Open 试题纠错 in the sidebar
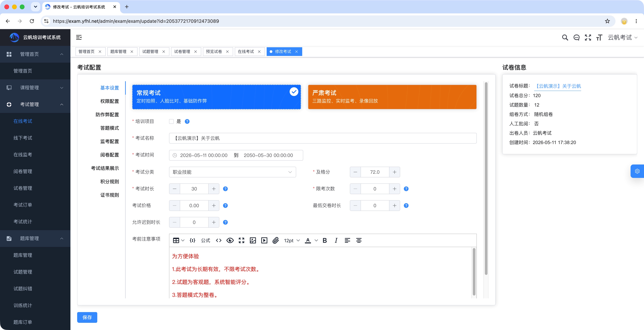 [23, 289]
